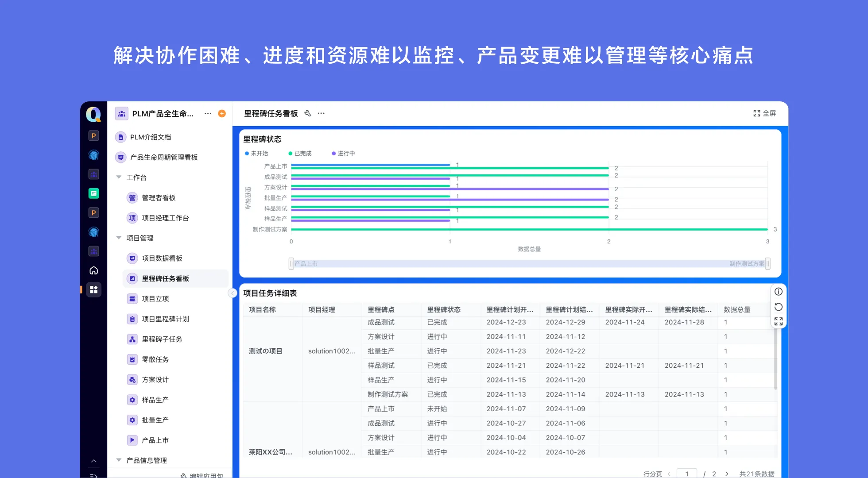868x478 pixels.
Task: Open the info icon on 项目任务详细表 panel
Action: coord(778,291)
